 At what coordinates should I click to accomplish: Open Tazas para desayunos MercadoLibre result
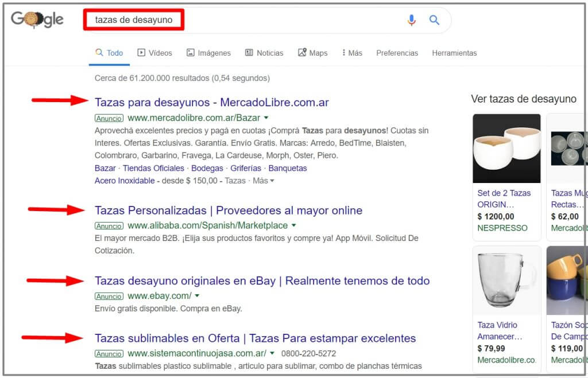(211, 102)
